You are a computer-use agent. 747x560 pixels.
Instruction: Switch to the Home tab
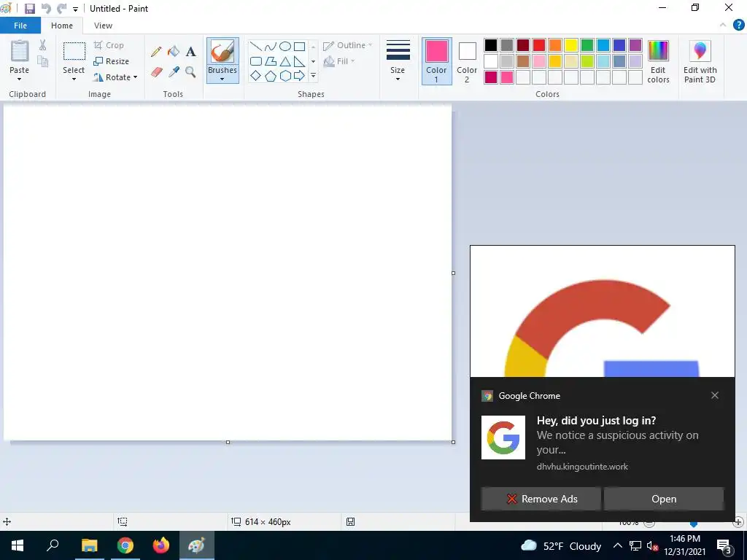[62, 26]
